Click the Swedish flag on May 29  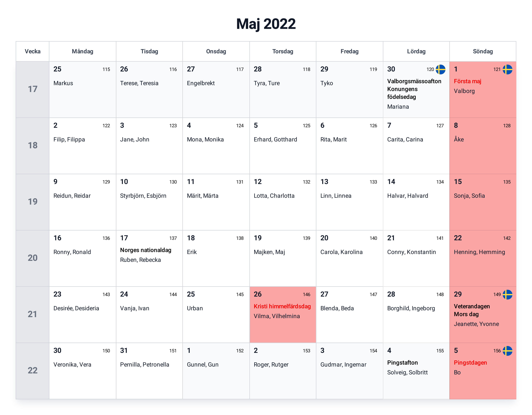507,295
